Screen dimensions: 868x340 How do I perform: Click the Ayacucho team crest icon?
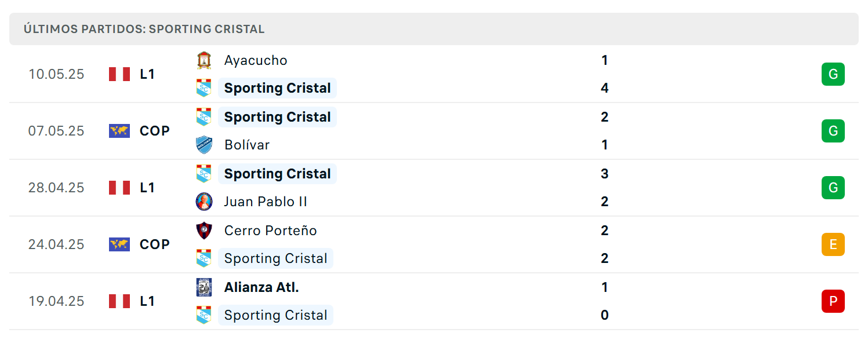coord(204,60)
